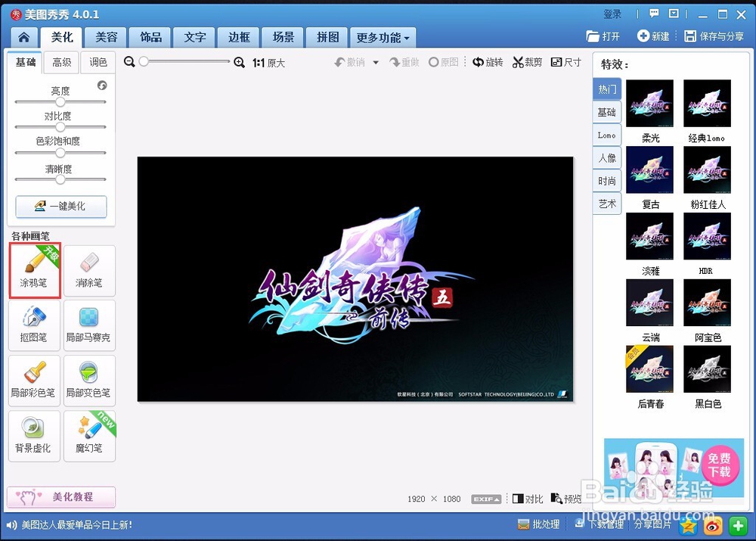Image resolution: width=756 pixels, height=541 pixels.
Task: Click the 亮度 brightness slider handle
Action: pyautogui.click(x=60, y=102)
